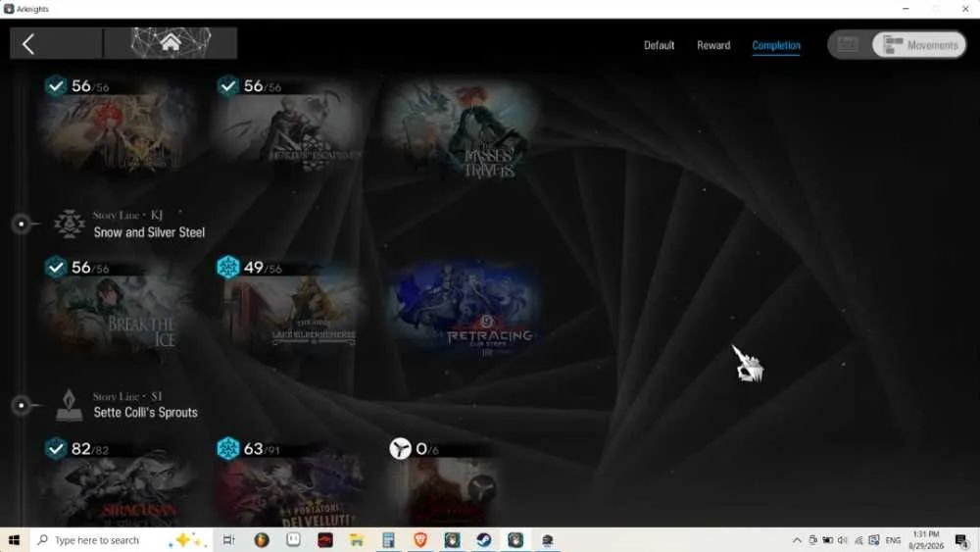Click the snowflake badge next to 63/91

(228, 448)
